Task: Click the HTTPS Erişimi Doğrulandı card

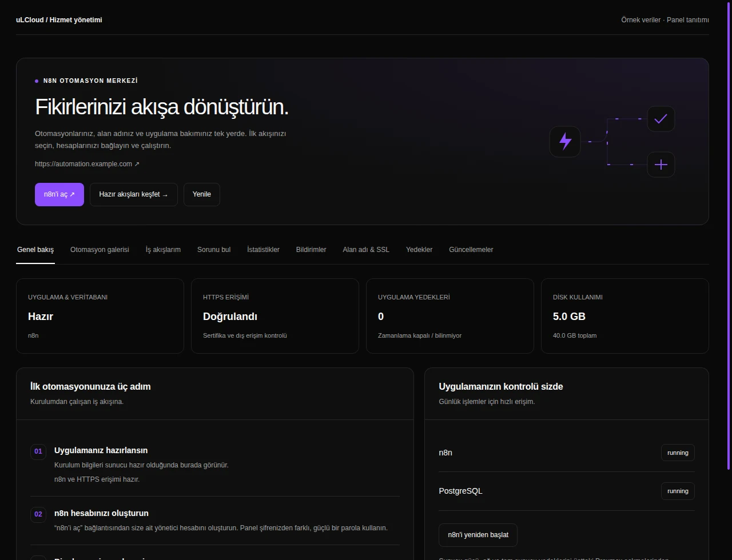Action: point(275,316)
